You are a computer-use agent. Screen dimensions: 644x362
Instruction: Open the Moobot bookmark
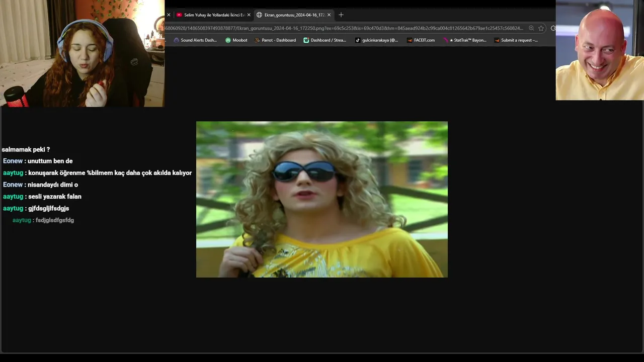[x=236, y=40]
